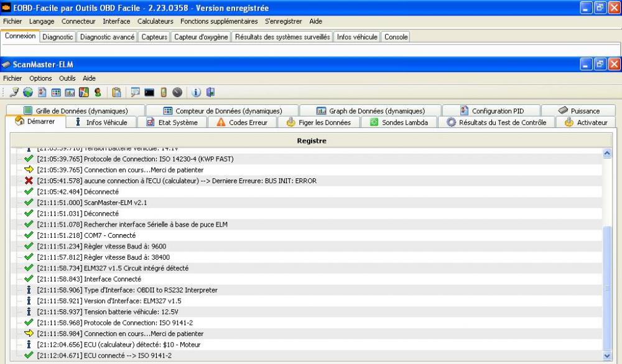
Task: Select Codes Erreur tab
Action: click(x=242, y=122)
